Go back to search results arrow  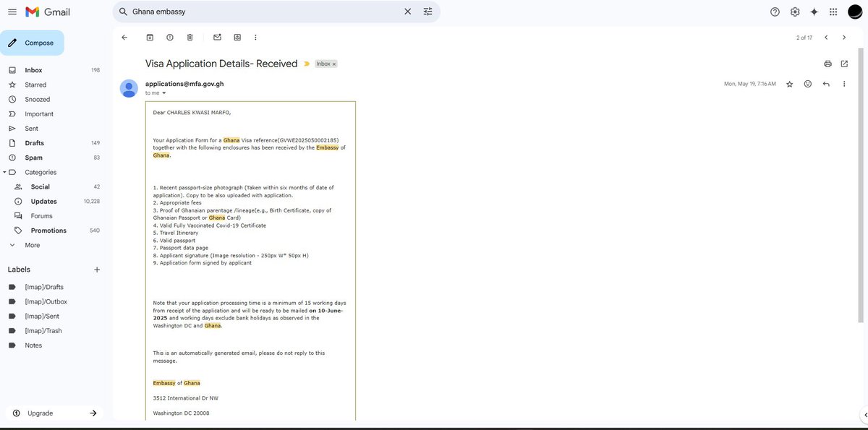(x=124, y=38)
